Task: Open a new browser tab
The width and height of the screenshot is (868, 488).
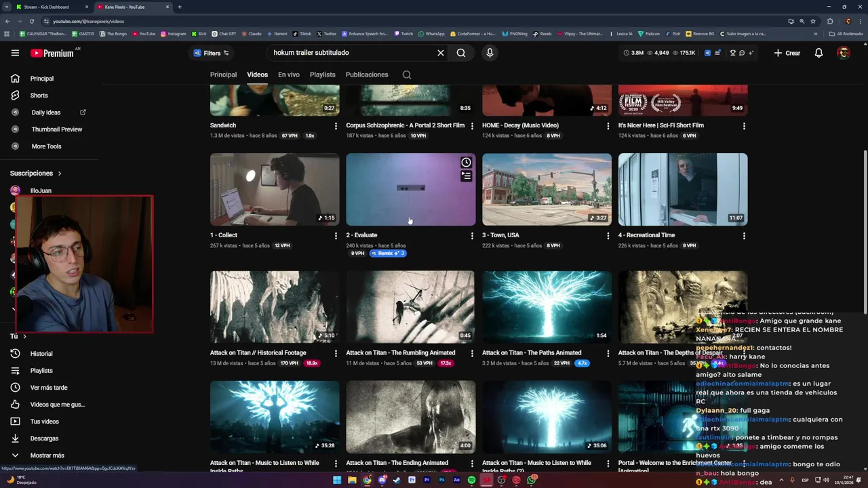Action: point(179,7)
